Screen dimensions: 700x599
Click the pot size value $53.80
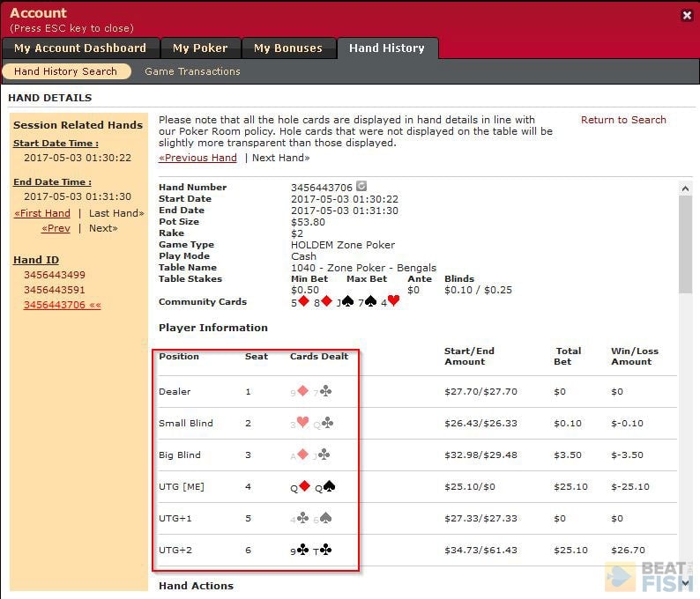point(308,222)
